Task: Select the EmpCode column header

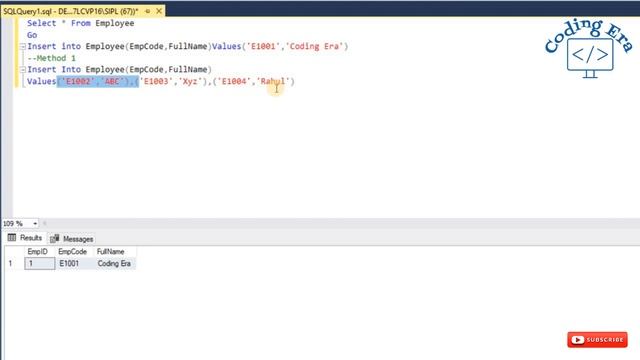Action: (73, 252)
